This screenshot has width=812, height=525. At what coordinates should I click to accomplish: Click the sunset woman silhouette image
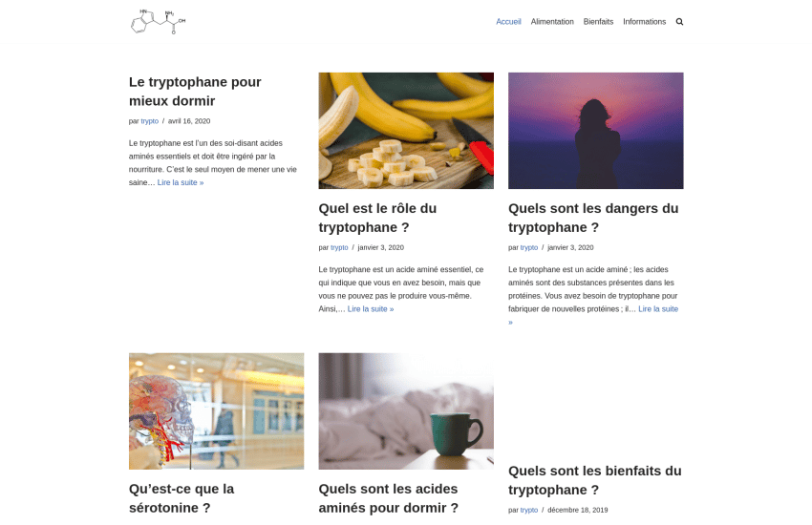click(x=595, y=131)
